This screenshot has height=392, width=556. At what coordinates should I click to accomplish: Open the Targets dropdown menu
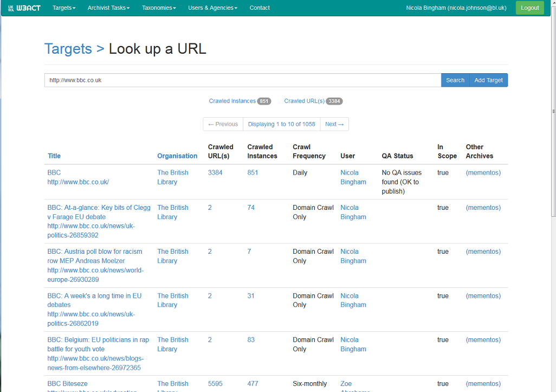click(x=64, y=8)
